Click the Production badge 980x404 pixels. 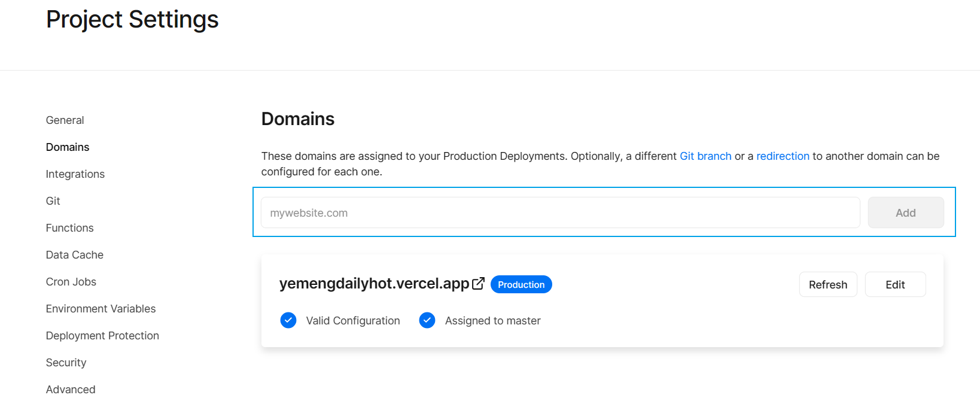pyautogui.click(x=521, y=284)
